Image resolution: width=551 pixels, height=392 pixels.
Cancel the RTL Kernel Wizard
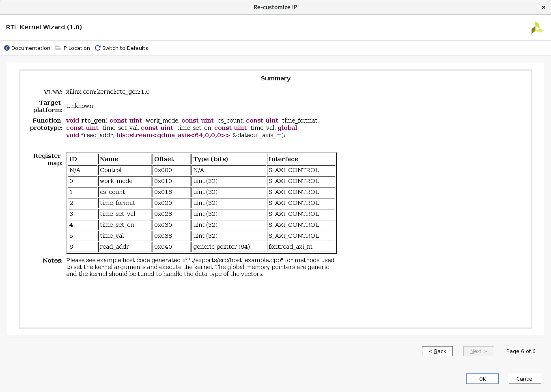coord(525,379)
